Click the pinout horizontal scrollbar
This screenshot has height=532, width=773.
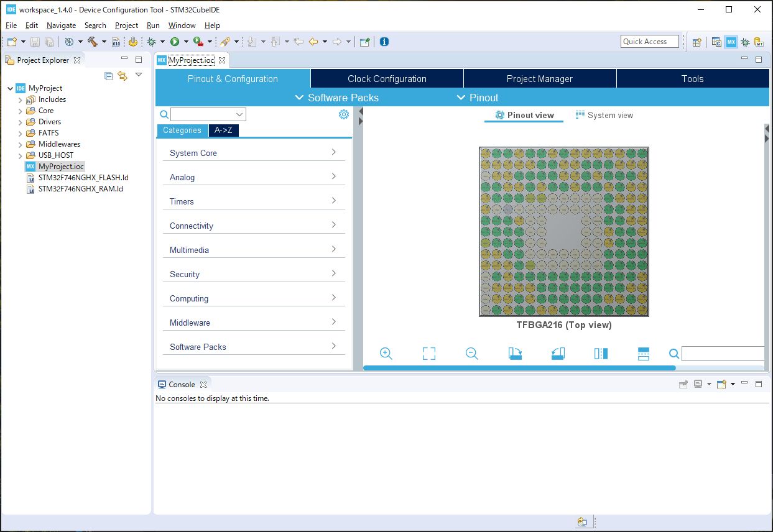[519, 368]
